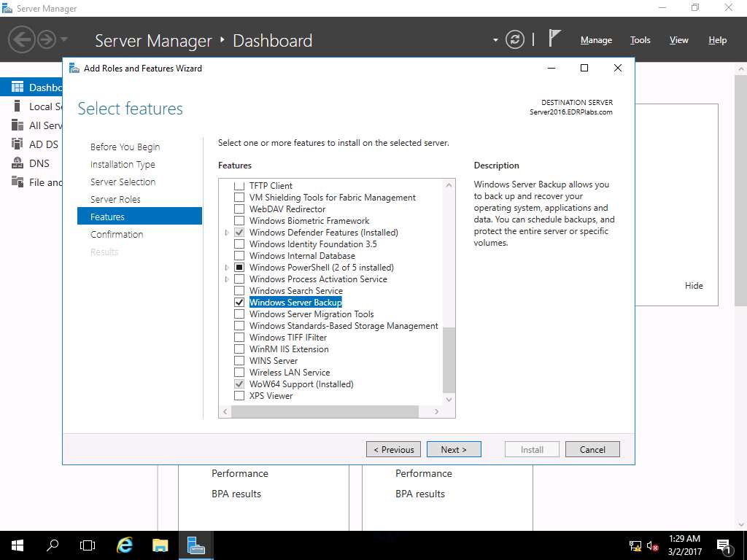Check the Windows Search Service checkbox
The height and width of the screenshot is (560, 747).
tap(239, 290)
